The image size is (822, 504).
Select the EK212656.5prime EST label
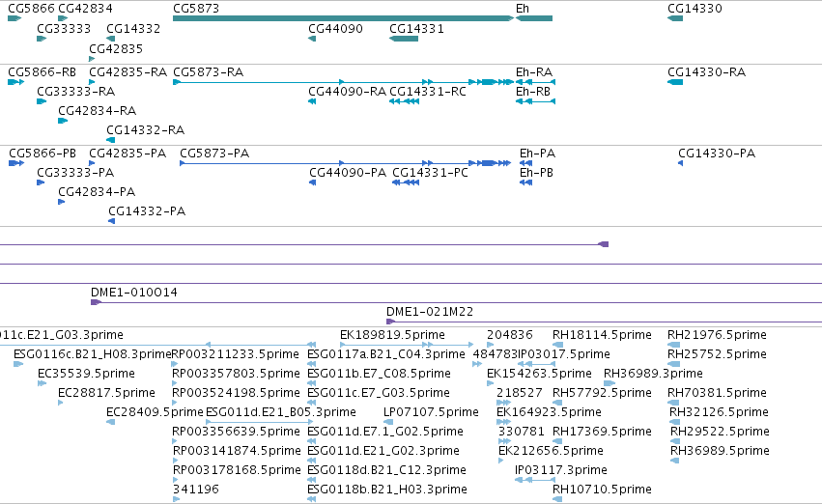tap(551, 451)
